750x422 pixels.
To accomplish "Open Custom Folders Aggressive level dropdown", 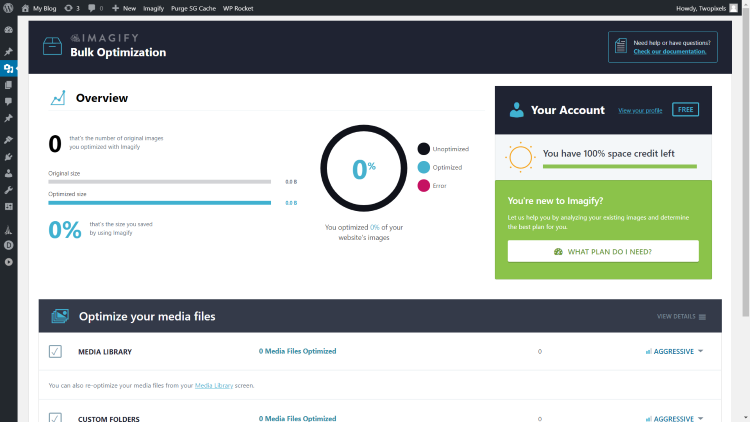I will coord(674,419).
